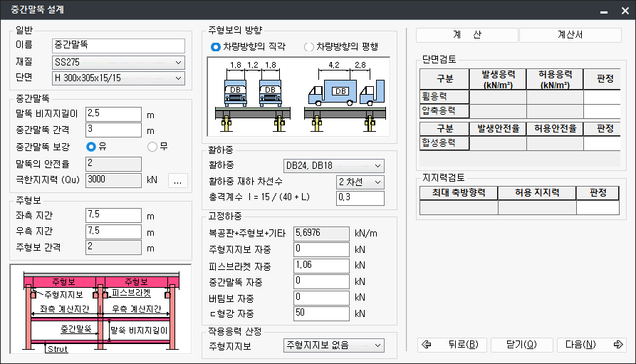Open the 활하중 DB24, DB18 dropdown
This screenshot has width=636, height=364.
333,166
